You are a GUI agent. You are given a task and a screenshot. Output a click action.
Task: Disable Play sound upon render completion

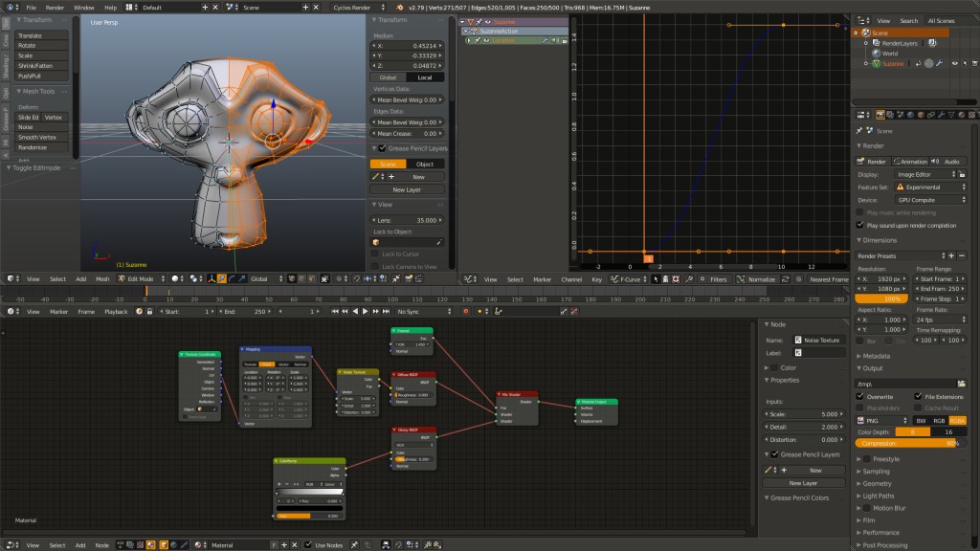859,225
